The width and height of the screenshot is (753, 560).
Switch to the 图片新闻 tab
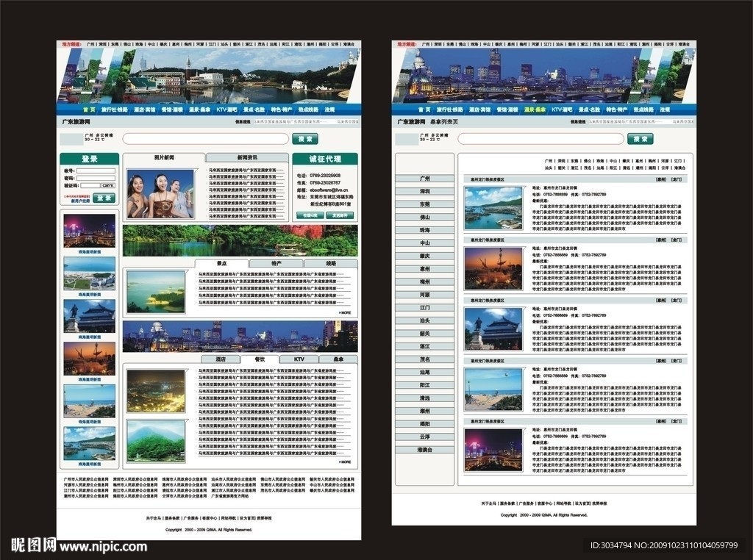point(164,158)
